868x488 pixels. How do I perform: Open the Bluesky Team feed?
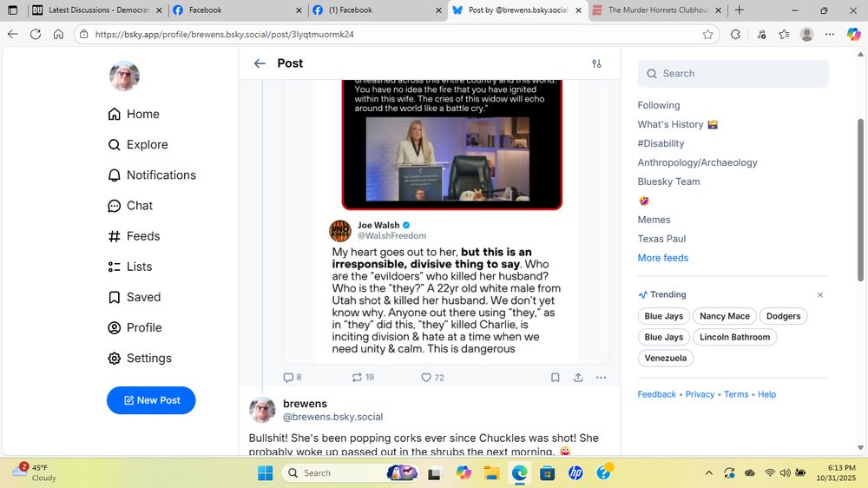(668, 181)
